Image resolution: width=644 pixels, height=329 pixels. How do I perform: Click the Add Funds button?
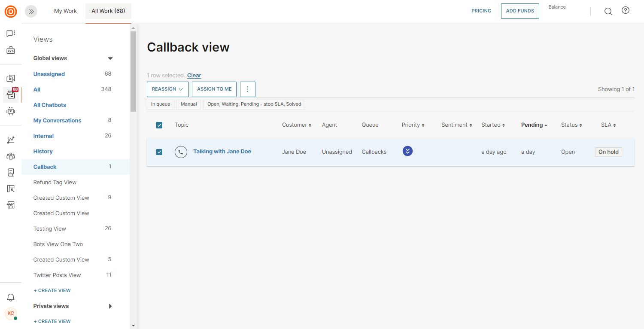(x=520, y=11)
